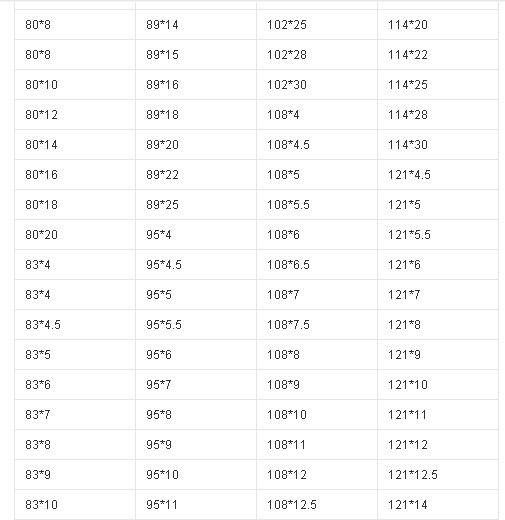
Task: Click the 108*7.5 cell
Action: click(x=317, y=325)
